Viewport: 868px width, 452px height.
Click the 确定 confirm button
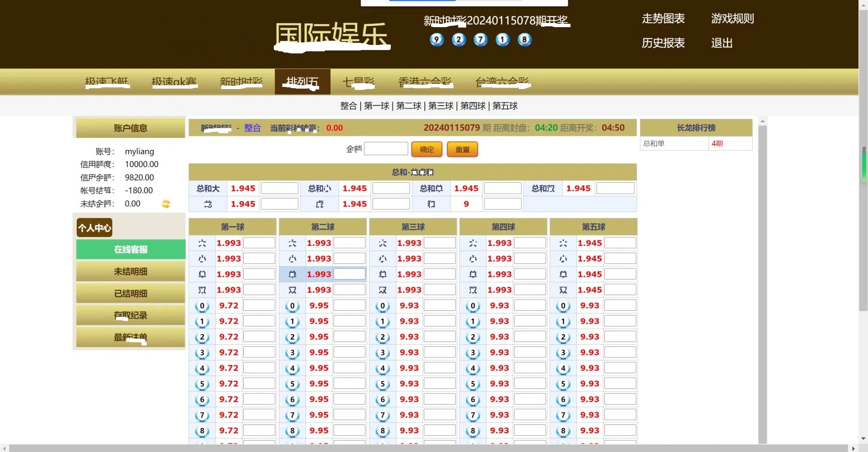click(x=427, y=150)
